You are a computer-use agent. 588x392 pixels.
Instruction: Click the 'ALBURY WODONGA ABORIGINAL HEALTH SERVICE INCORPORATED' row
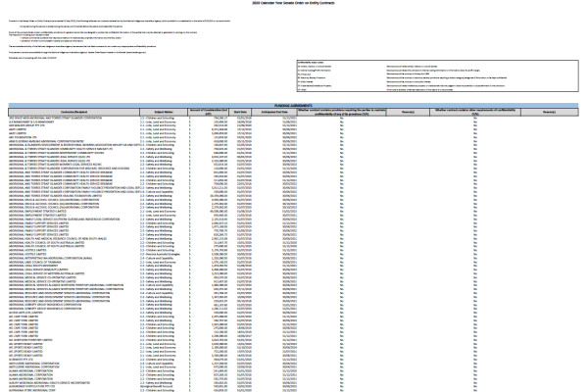click(293, 382)
